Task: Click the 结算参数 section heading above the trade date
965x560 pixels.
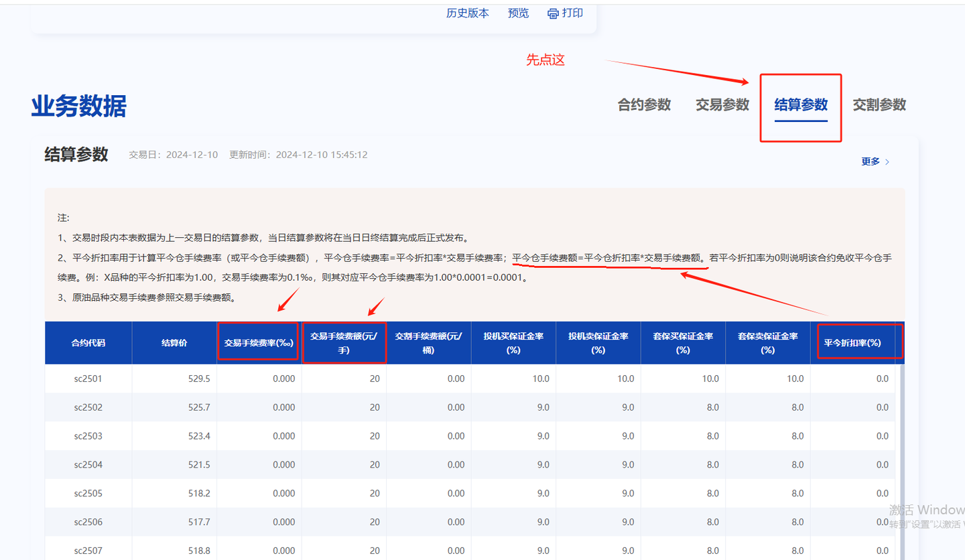Action: [x=75, y=154]
